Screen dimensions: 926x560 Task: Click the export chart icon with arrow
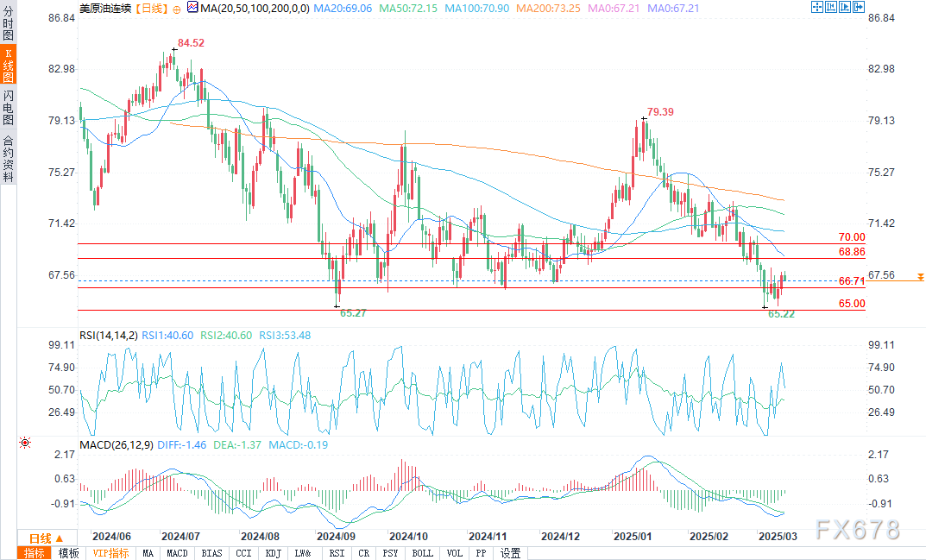pyautogui.click(x=859, y=7)
